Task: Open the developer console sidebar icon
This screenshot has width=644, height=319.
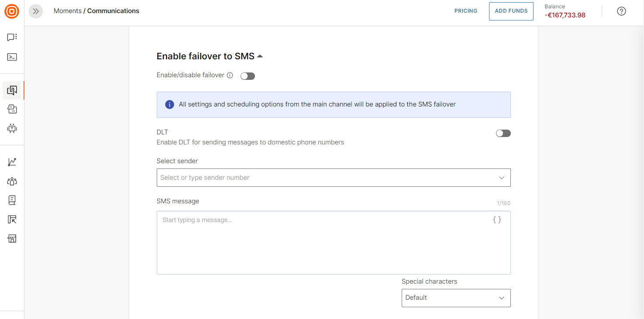Action: [x=12, y=57]
